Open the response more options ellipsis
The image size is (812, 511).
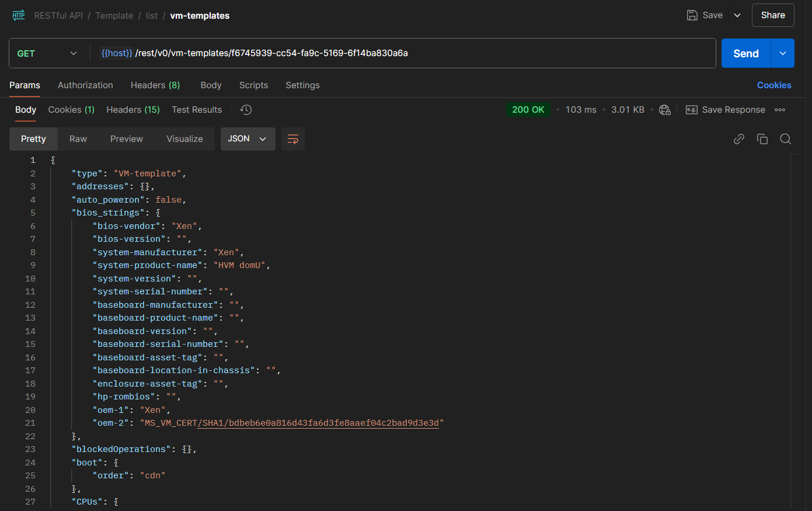click(780, 110)
